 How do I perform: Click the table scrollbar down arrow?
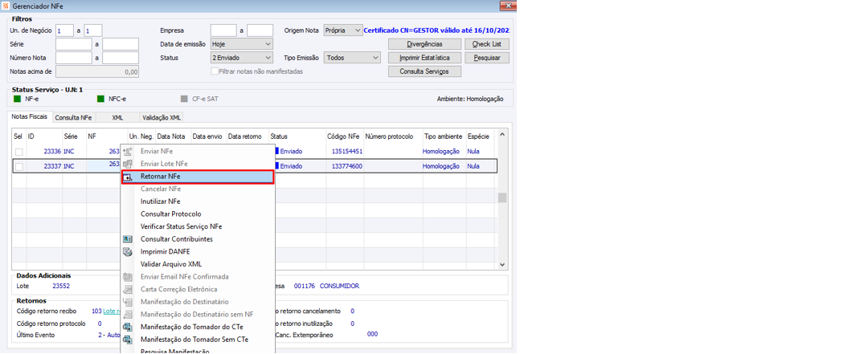(x=502, y=265)
